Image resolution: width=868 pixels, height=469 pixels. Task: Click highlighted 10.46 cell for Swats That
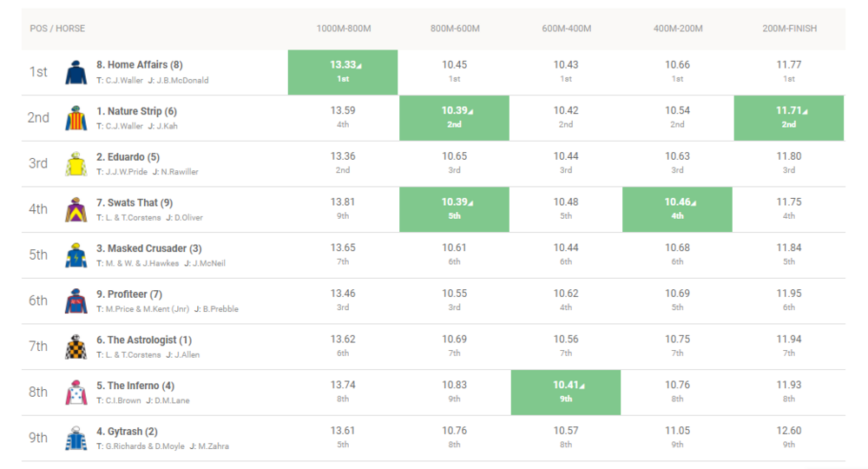(677, 208)
